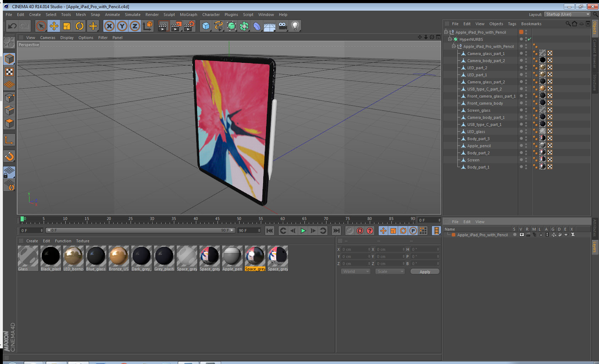Open the Render menu
599x364 pixels.
[152, 15]
